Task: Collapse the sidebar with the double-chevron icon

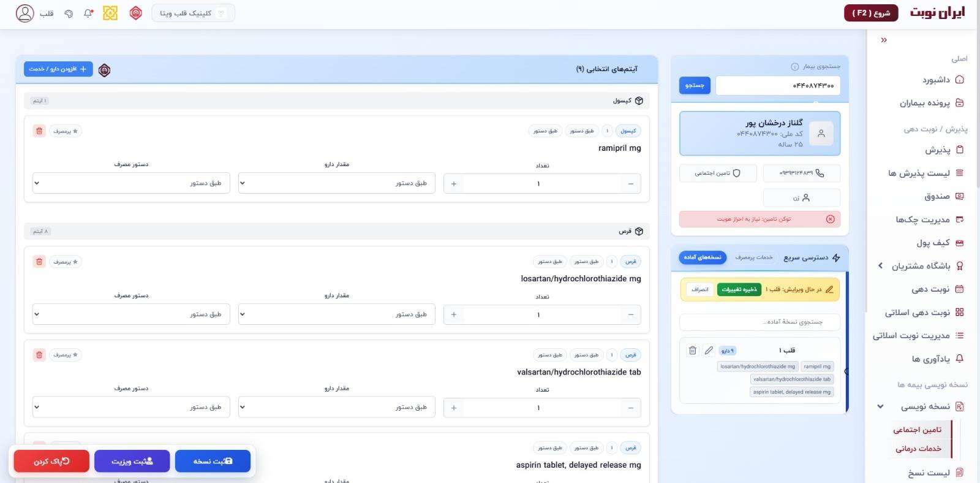Action: click(884, 40)
